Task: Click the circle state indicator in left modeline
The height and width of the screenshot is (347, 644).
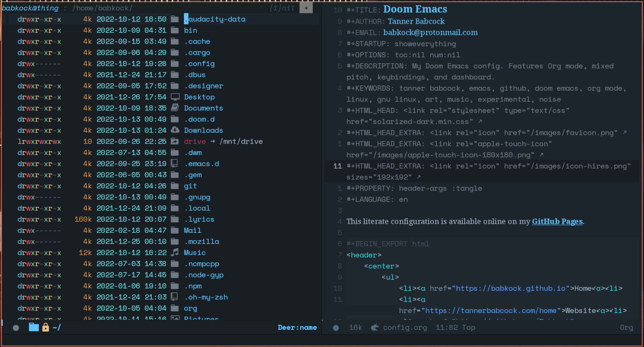Action: 16,328
